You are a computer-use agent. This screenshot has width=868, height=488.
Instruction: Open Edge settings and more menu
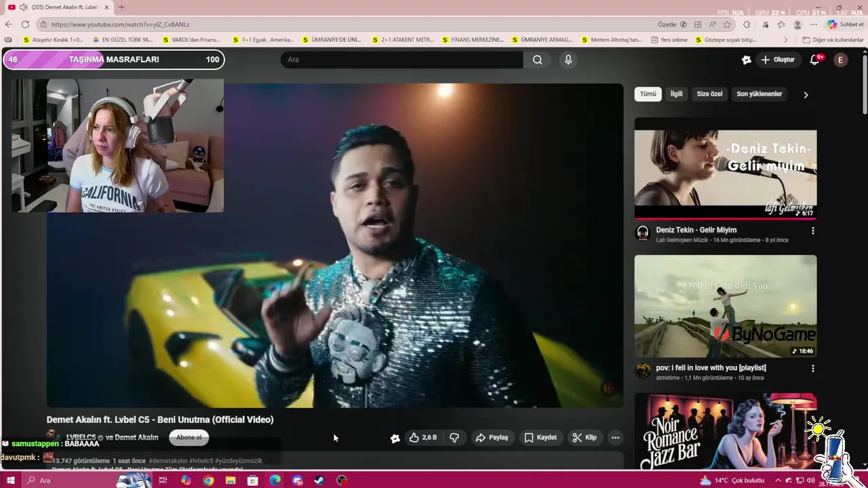coord(814,24)
